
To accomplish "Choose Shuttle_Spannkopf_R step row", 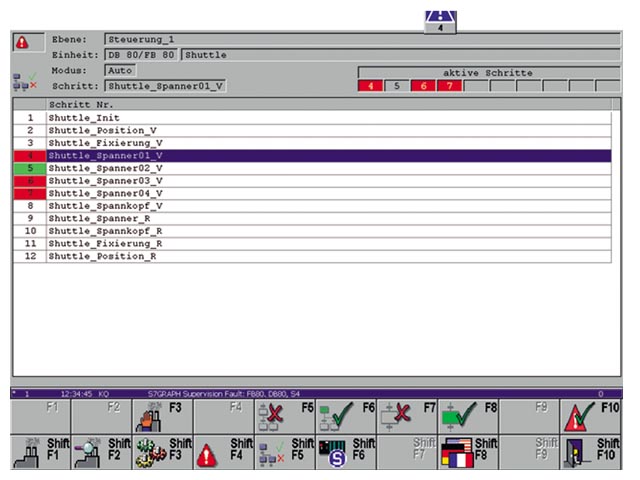I will [328, 231].
